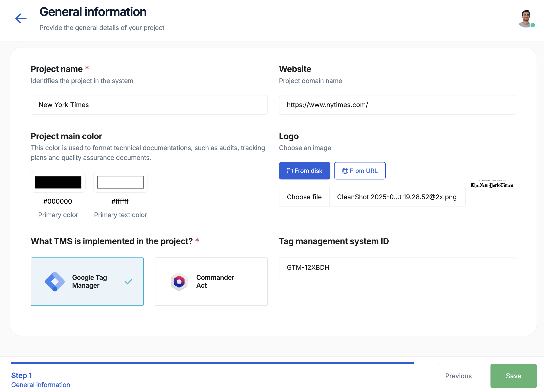
Task: Click the back arrow icon
Action: (21, 18)
